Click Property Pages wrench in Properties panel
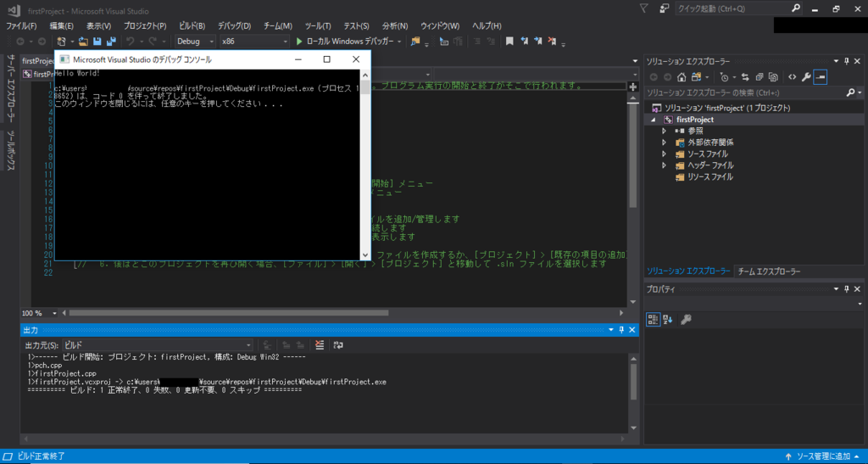The width and height of the screenshot is (868, 464). [x=686, y=320]
